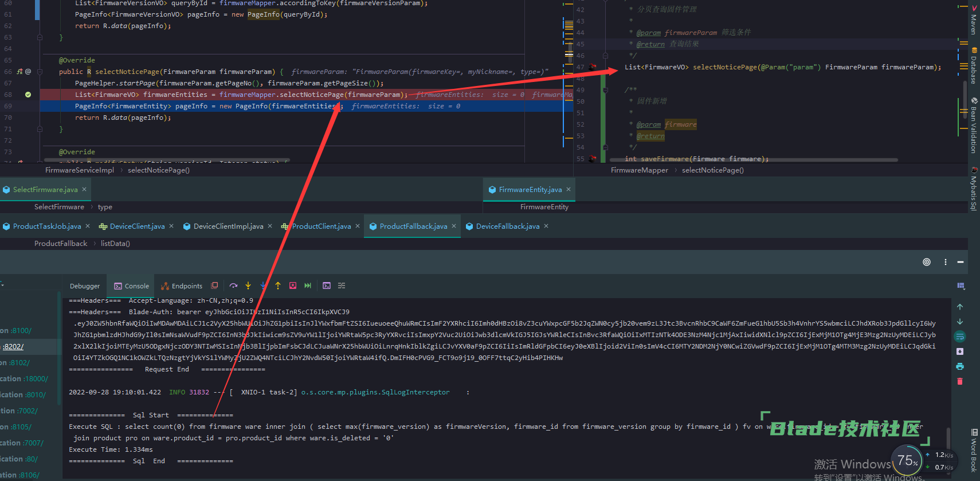Screen dimensions: 980x481
Task: Open the Restore Layout dropdown icon
Action: 961,286
